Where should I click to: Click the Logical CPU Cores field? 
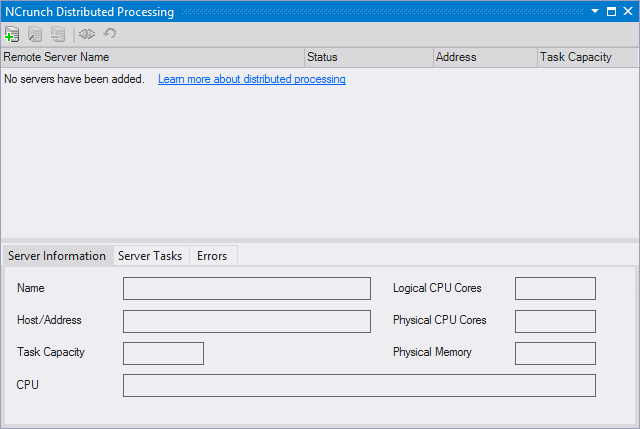click(555, 289)
